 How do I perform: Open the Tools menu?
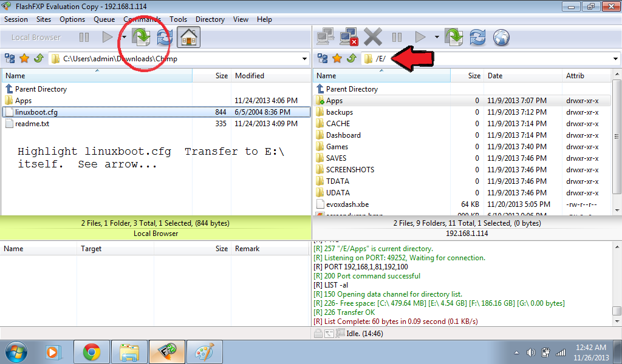pyautogui.click(x=178, y=19)
